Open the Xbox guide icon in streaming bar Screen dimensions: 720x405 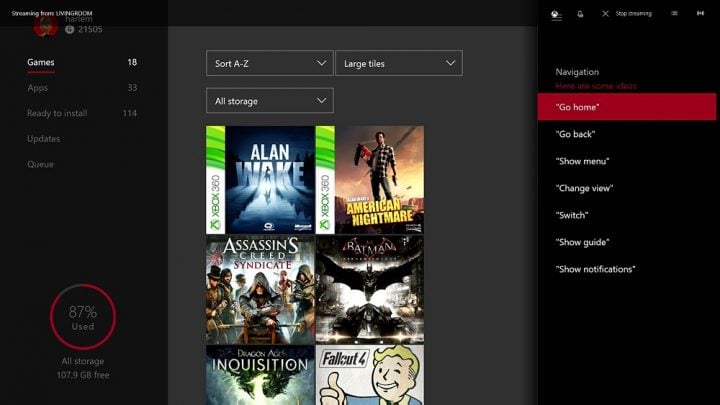[x=556, y=15]
